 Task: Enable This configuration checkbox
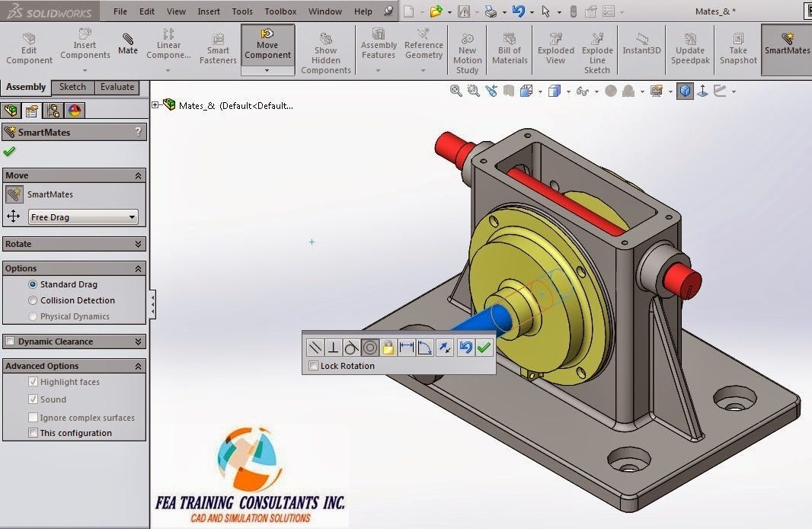34,433
